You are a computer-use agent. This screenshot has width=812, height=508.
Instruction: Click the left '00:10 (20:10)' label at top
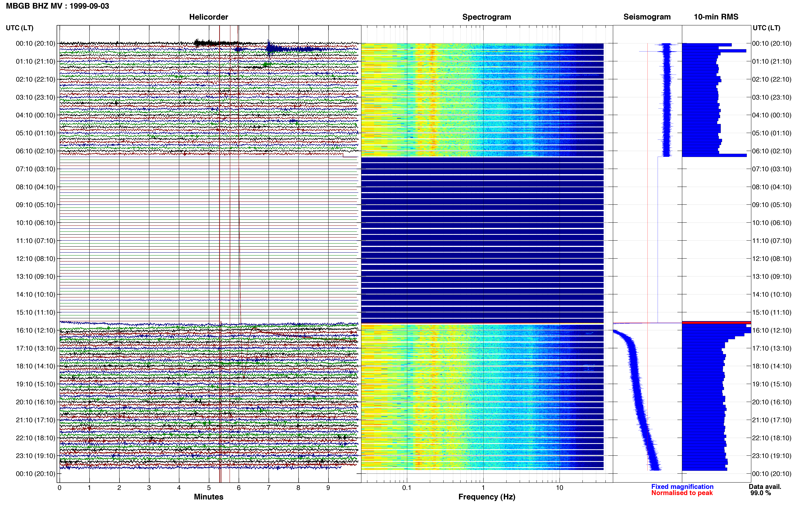[36, 43]
